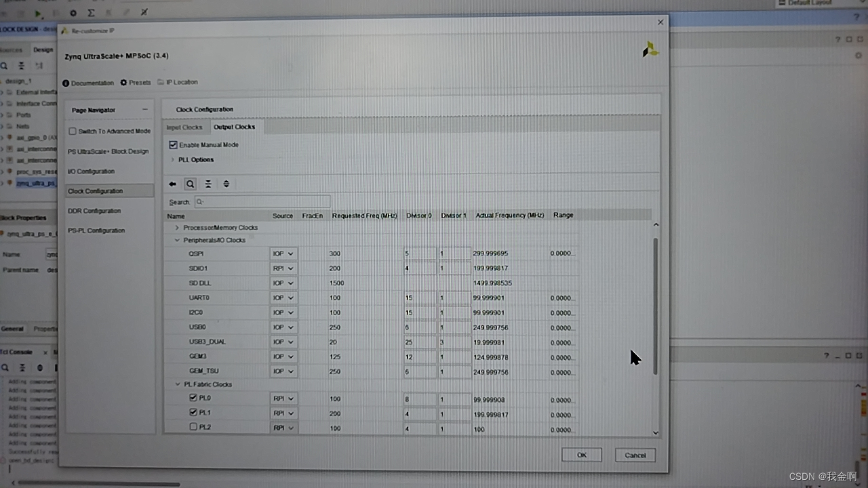Open the GEM3 source dropdown
The height and width of the screenshot is (488, 868).
283,357
